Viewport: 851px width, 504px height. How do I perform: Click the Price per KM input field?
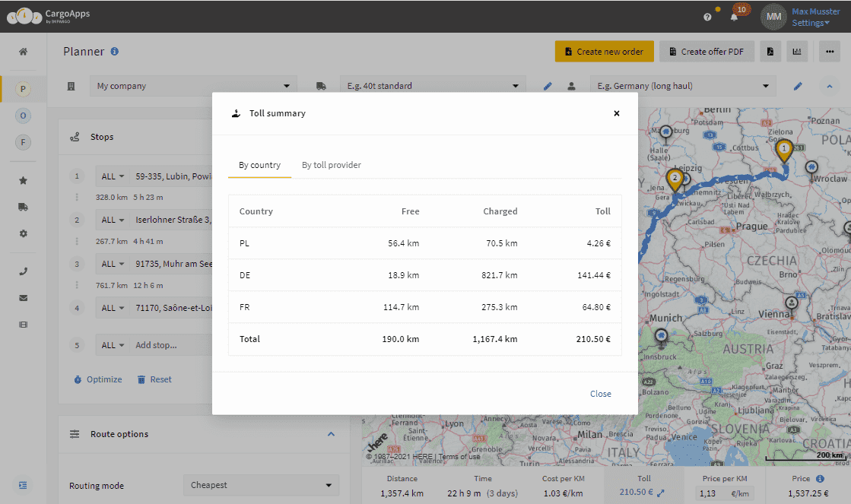[x=712, y=493]
